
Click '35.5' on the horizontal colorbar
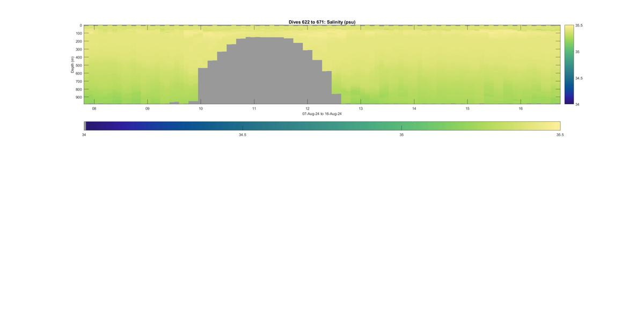coord(560,135)
